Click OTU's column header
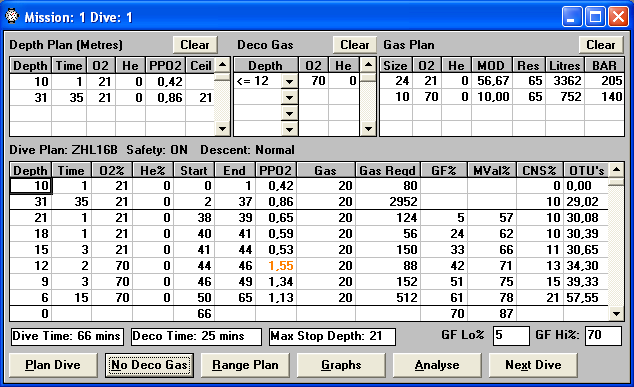The height and width of the screenshot is (387, 634). 586,171
